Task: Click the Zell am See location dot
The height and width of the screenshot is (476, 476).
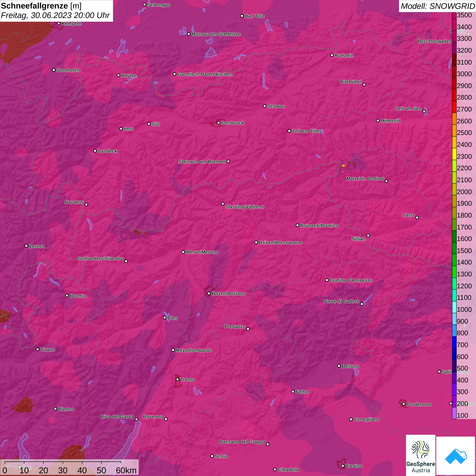Action: pos(424,112)
